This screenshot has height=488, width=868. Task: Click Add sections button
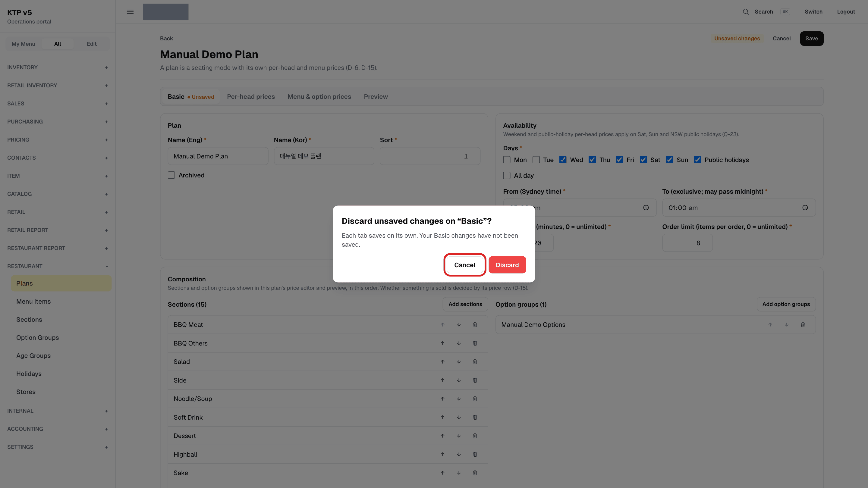click(x=465, y=304)
